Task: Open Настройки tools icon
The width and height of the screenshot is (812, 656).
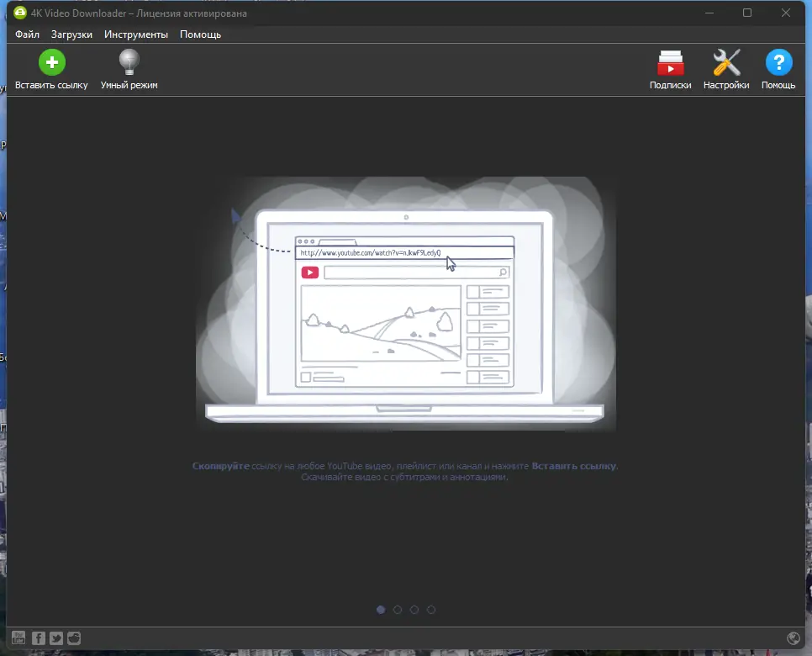Action: tap(726, 63)
